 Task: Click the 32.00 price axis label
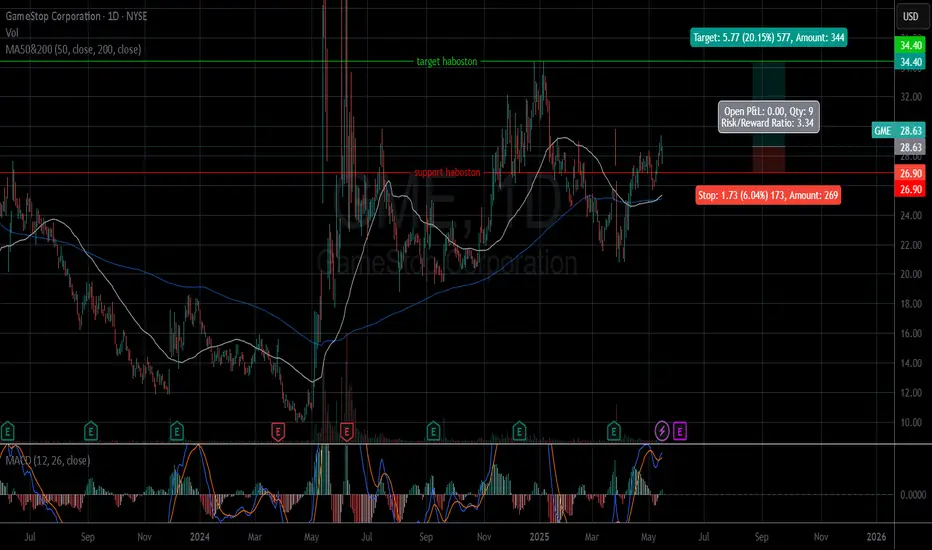pos(911,96)
